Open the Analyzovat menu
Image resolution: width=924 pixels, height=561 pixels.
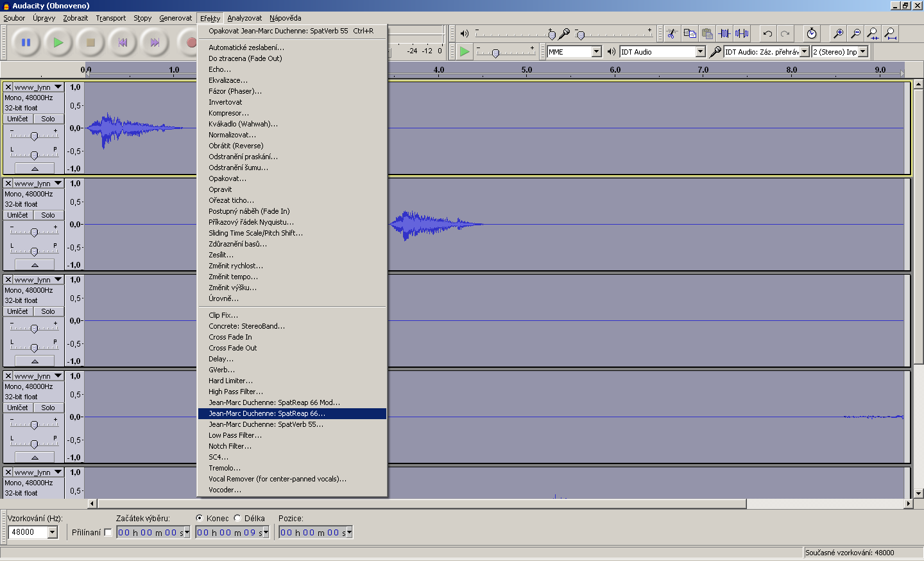point(244,18)
